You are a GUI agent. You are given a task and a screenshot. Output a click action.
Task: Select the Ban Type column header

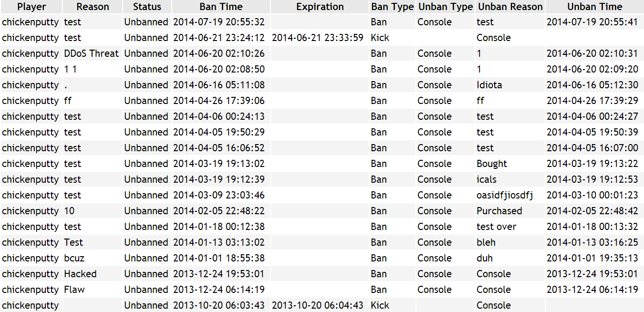click(393, 7)
